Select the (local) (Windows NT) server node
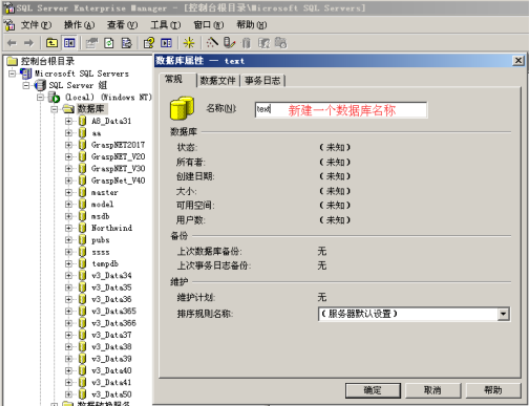Viewport: 529px width, 407px height. tap(108, 97)
